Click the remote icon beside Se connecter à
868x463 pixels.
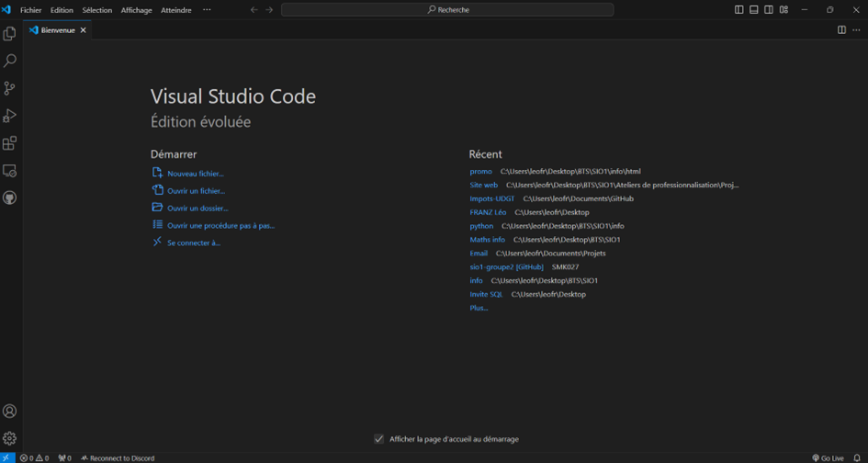[157, 242]
